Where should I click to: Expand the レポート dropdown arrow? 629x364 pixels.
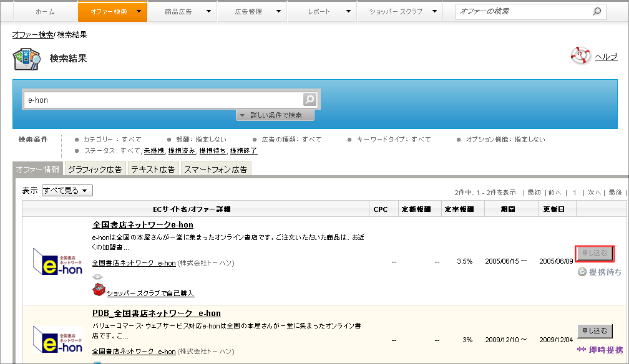(x=349, y=11)
